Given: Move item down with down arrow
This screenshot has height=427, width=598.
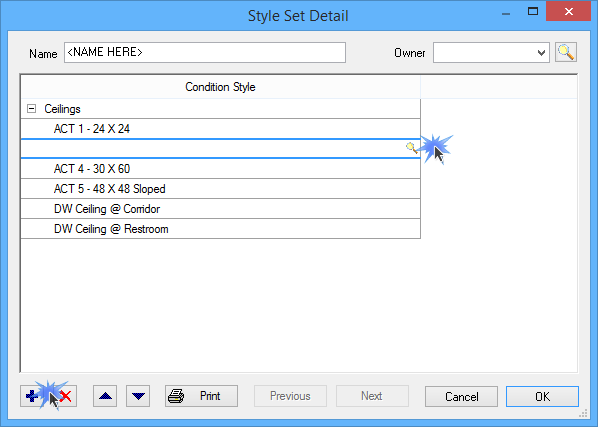Looking at the screenshot, I should coord(138,396).
